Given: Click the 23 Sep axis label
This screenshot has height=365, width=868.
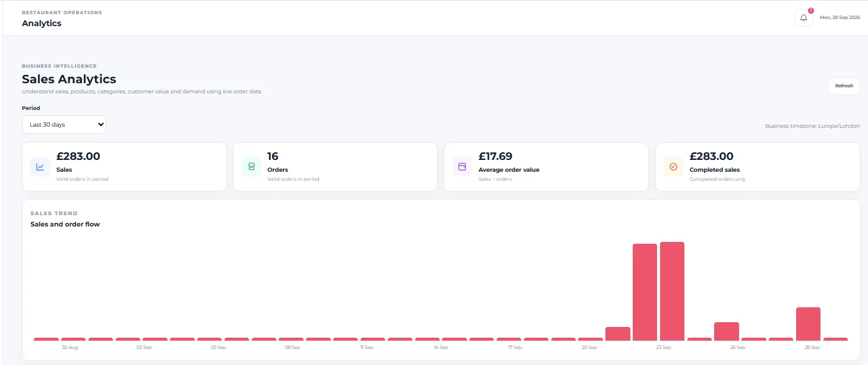Looking at the screenshot, I should pos(664,347).
